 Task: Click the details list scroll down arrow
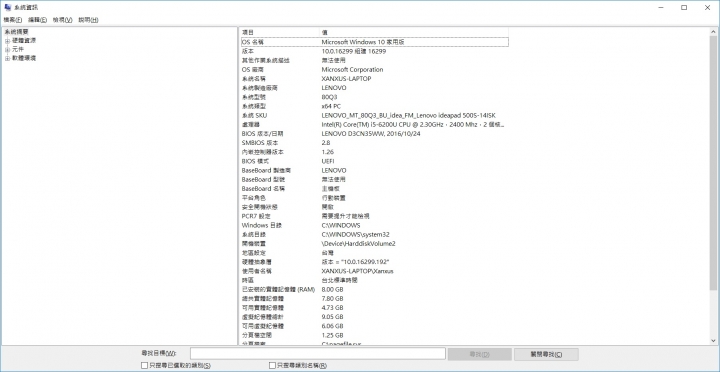coord(713,340)
